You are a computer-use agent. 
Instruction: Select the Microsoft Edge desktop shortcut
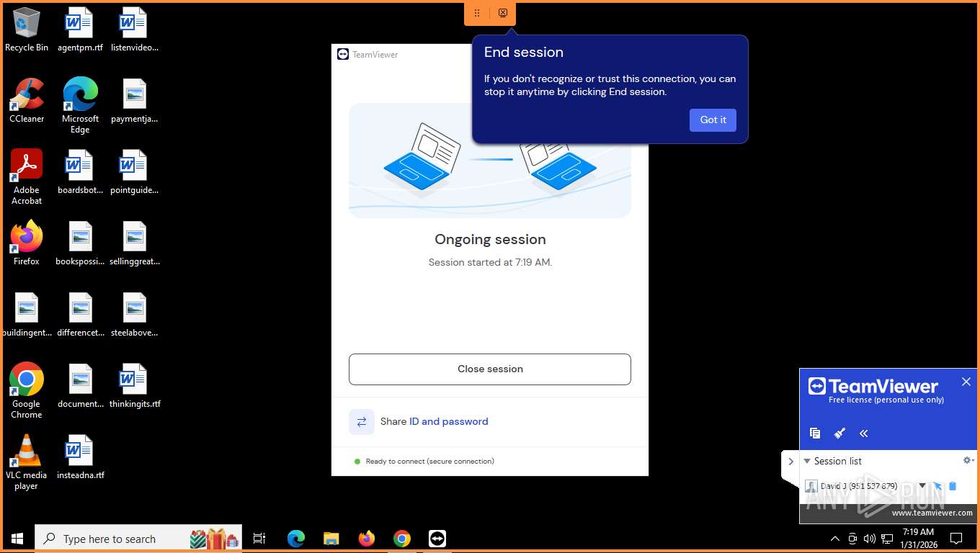[80, 106]
